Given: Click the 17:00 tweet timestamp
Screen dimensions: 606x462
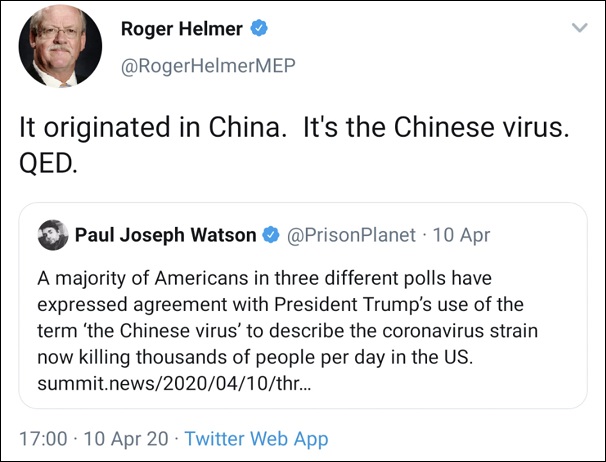Looking at the screenshot, I should coord(43,438).
